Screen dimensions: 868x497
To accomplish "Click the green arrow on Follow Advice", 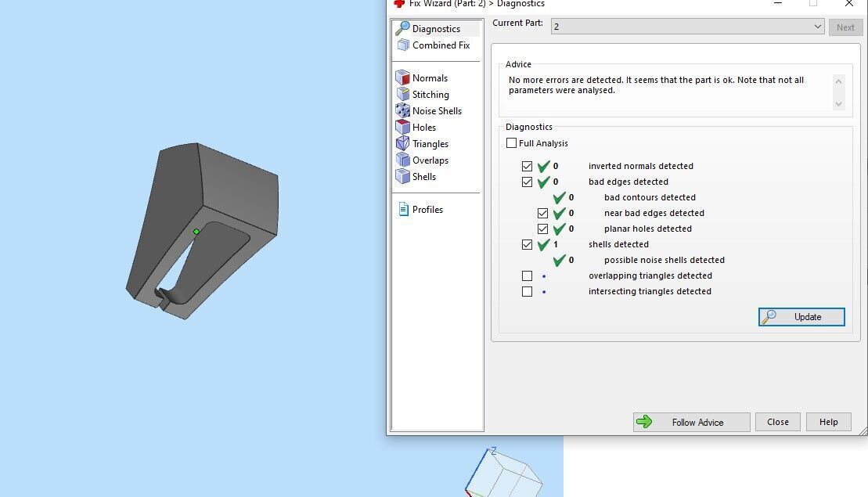I will (644, 422).
